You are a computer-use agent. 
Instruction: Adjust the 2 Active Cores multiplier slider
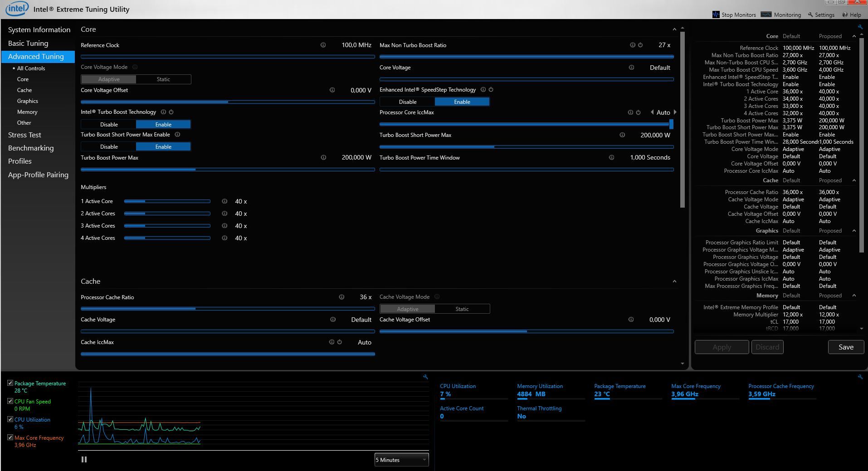pos(167,213)
